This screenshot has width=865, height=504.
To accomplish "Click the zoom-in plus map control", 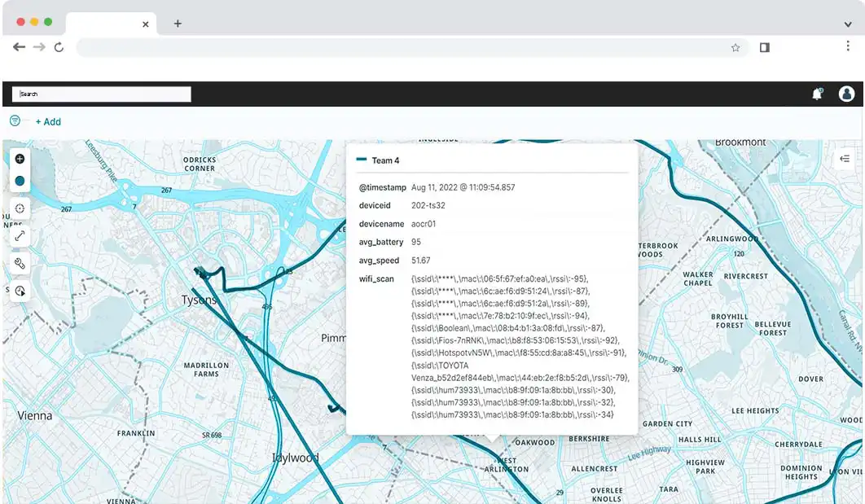I will [x=20, y=159].
